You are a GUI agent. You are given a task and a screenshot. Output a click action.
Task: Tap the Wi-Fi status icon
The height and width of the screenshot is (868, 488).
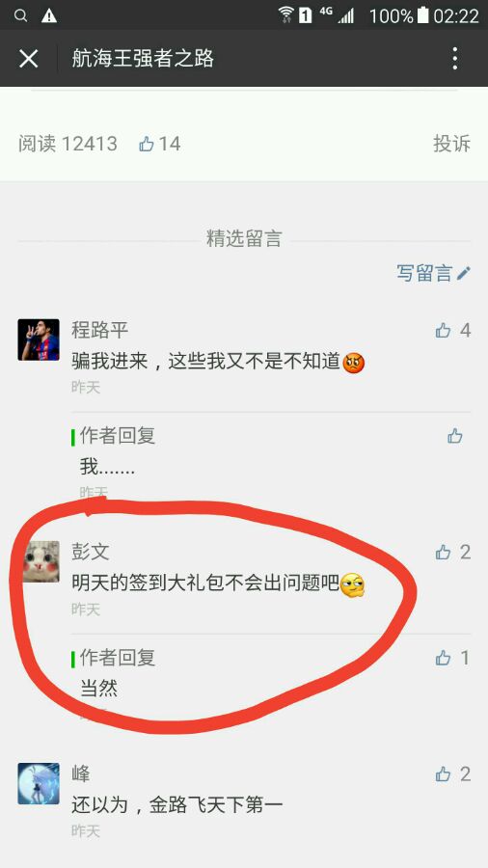pyautogui.click(x=286, y=14)
